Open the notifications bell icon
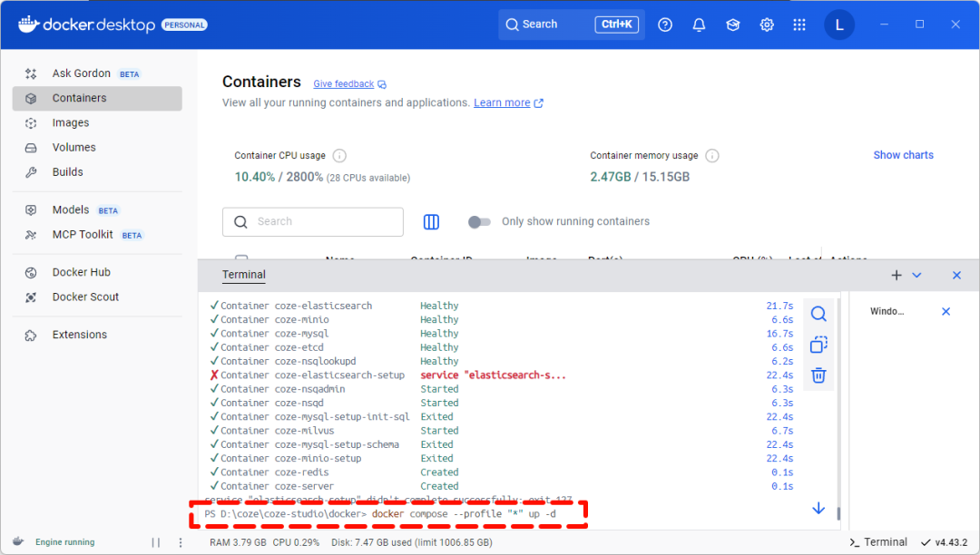The image size is (980, 555). [x=699, y=24]
